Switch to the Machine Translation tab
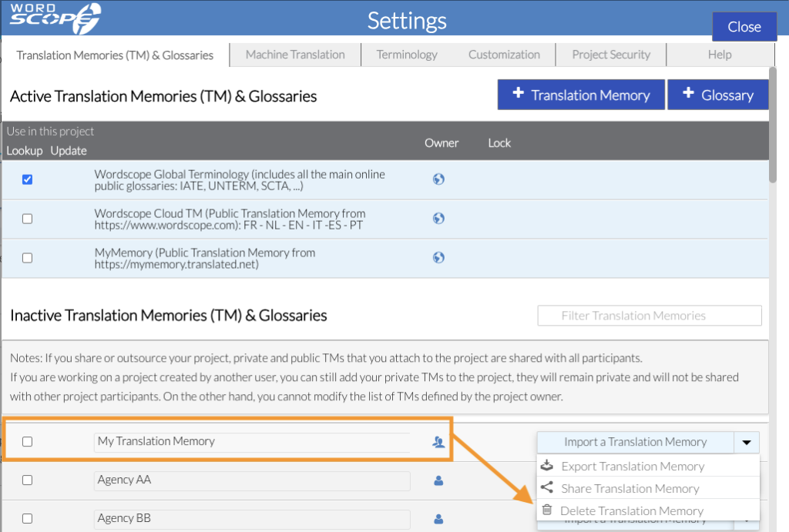789x532 pixels. click(x=295, y=55)
